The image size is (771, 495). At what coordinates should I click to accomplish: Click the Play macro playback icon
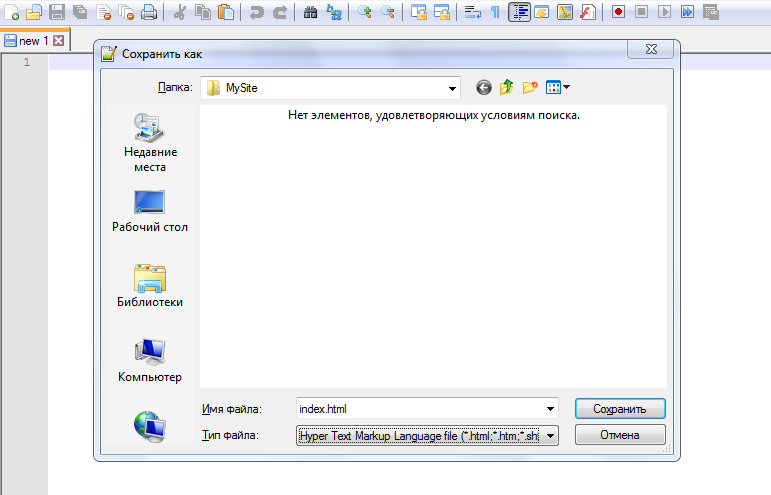click(665, 11)
